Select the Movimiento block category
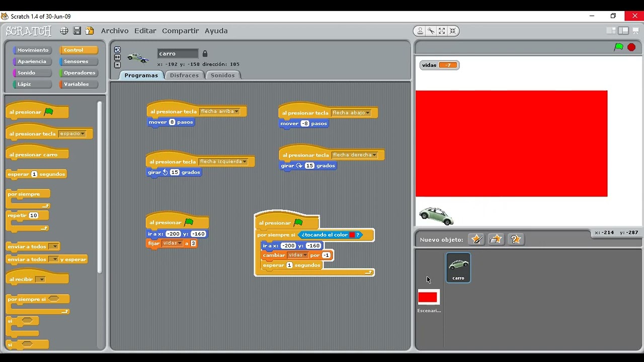Viewport: 644px width, 362px height. [33, 50]
